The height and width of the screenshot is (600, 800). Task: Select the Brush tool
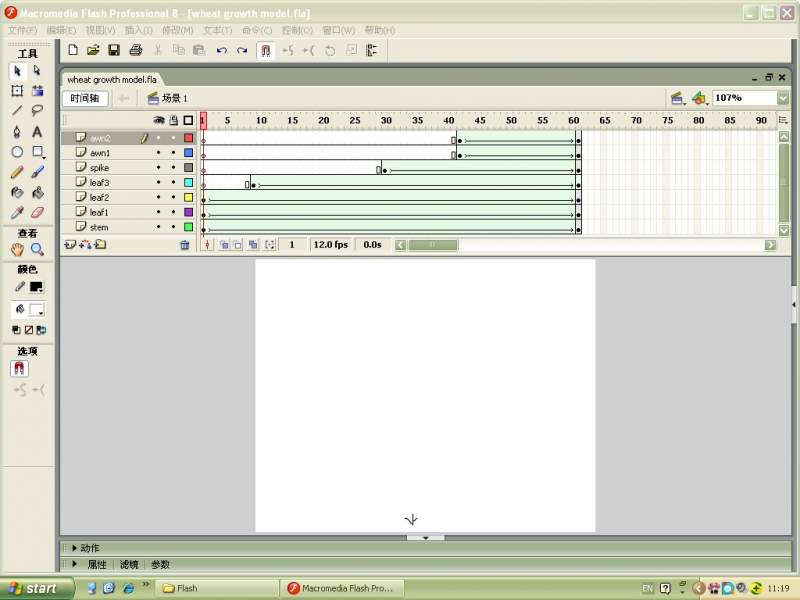(37, 172)
